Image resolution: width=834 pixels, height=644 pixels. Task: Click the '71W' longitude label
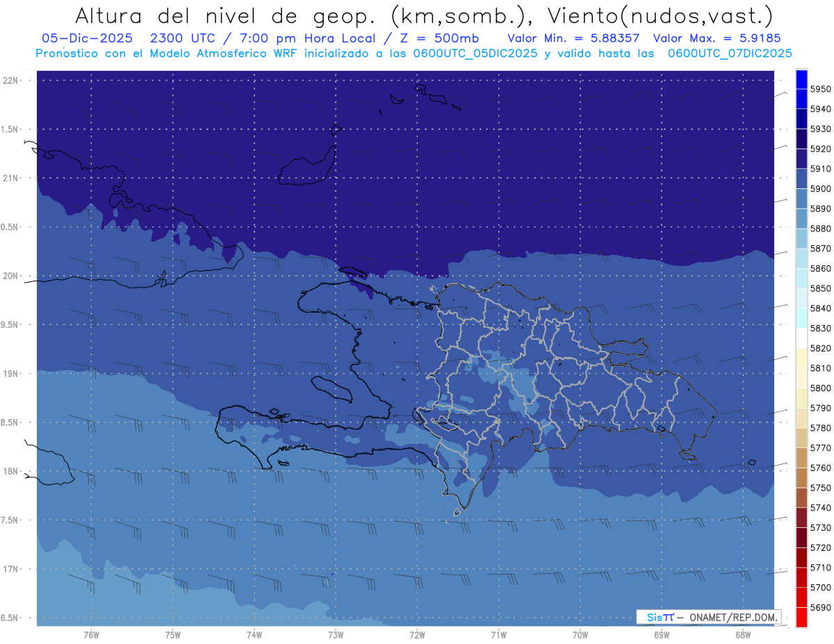[x=498, y=635]
